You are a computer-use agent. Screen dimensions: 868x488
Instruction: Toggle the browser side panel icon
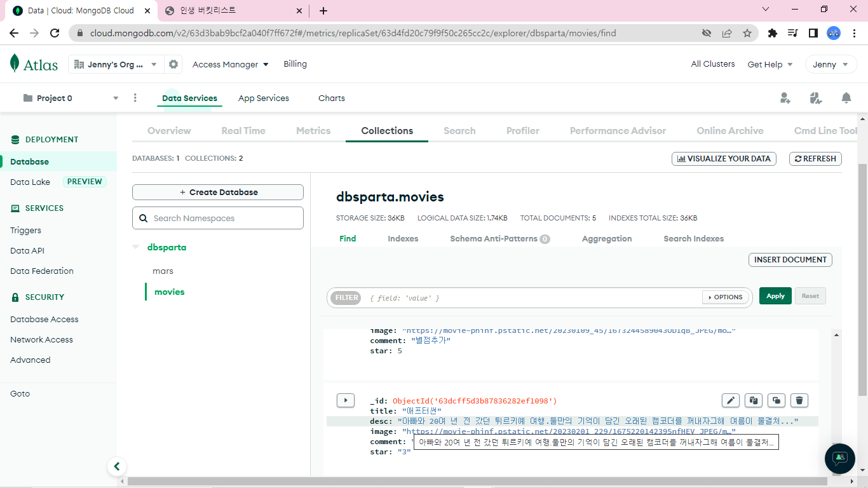click(813, 33)
